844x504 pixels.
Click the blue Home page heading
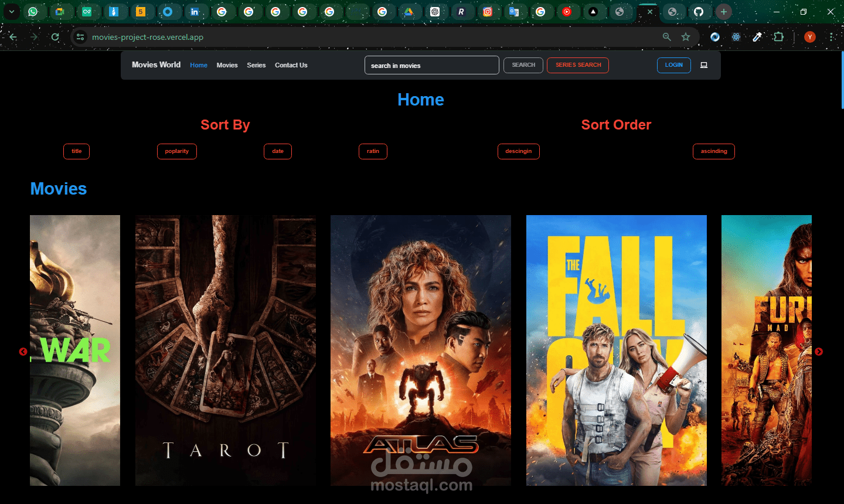(x=421, y=100)
